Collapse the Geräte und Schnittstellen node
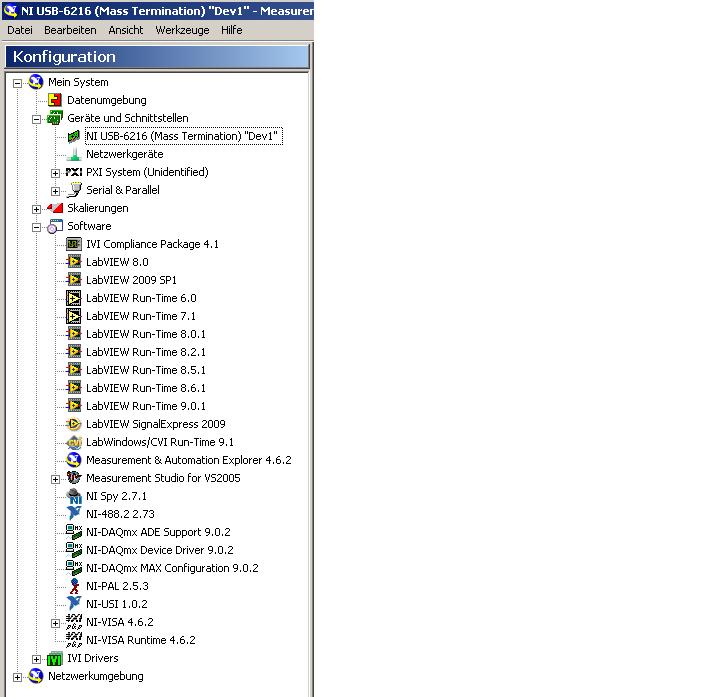 36,119
